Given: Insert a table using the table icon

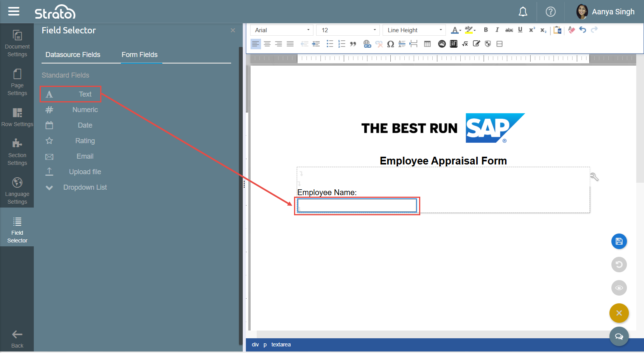Looking at the screenshot, I should 427,44.
